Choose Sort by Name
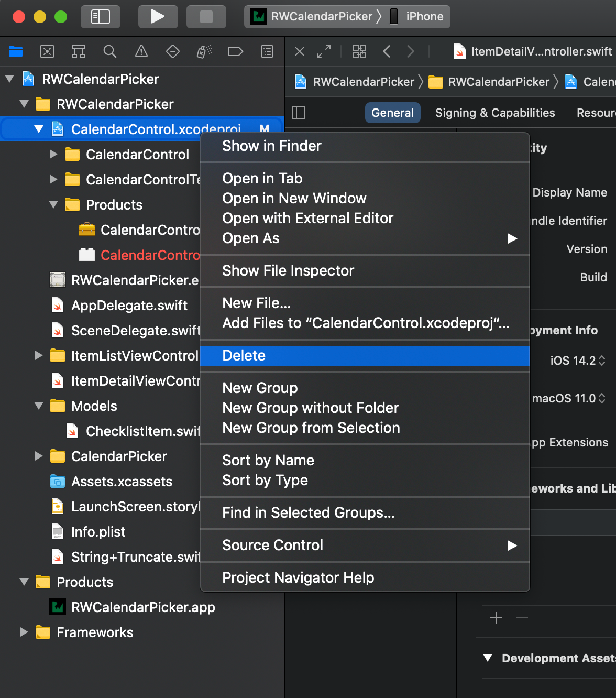This screenshot has height=698, width=616. pyautogui.click(x=365, y=461)
